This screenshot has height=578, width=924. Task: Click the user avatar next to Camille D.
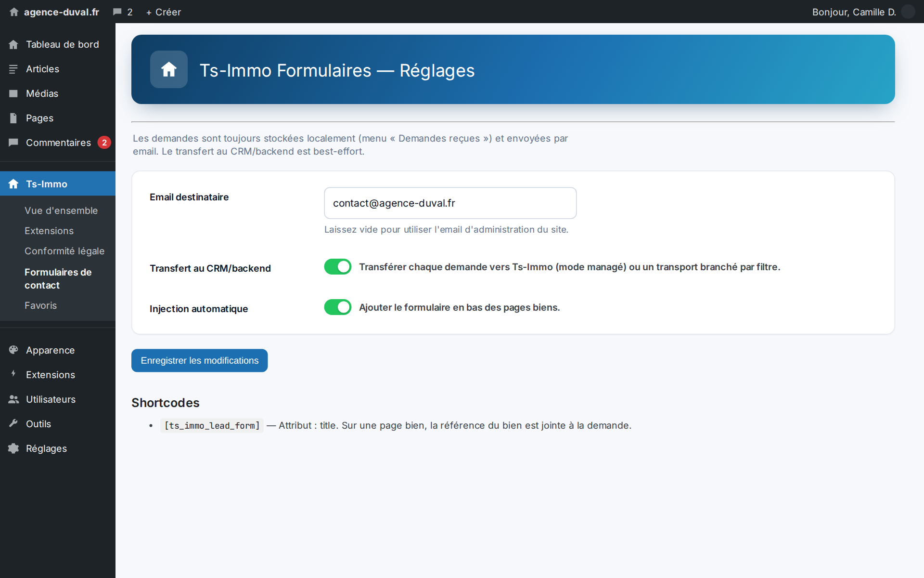point(908,12)
